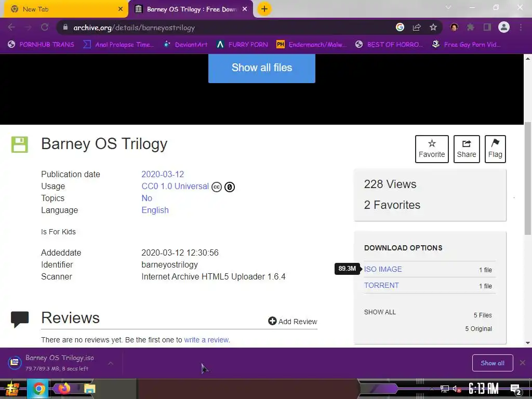Click the Reviews speech bubble icon
This screenshot has height=399, width=532.
point(20,320)
